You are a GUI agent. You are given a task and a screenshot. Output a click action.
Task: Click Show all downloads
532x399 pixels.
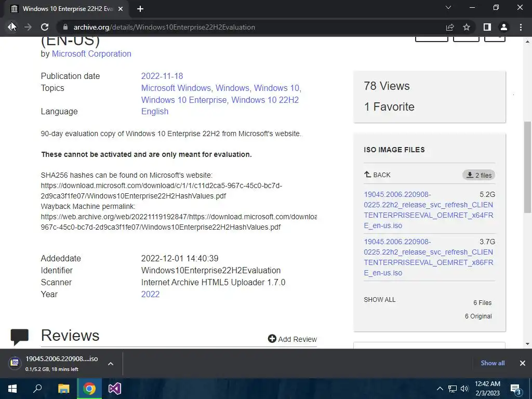493,363
